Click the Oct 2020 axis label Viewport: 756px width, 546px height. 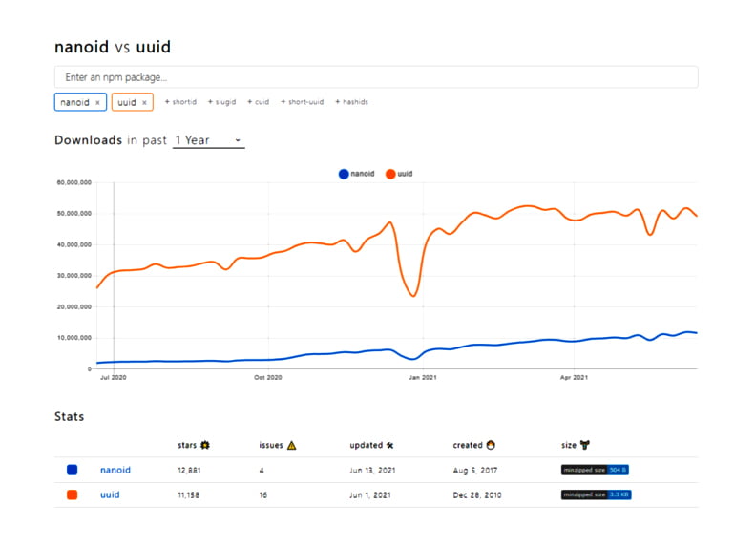(267, 378)
